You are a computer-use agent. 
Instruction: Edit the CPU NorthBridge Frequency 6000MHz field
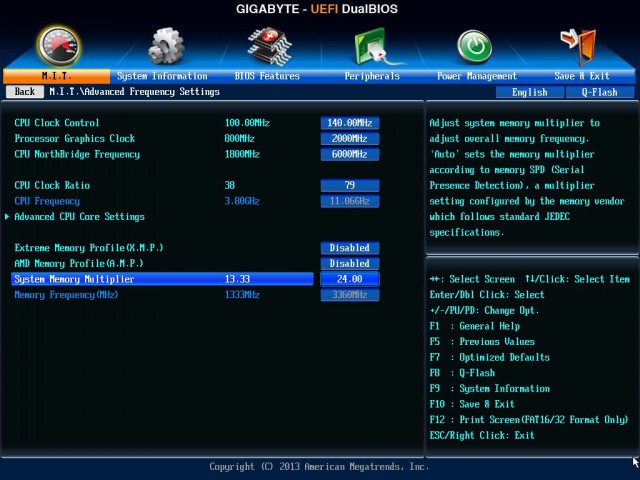pos(350,154)
